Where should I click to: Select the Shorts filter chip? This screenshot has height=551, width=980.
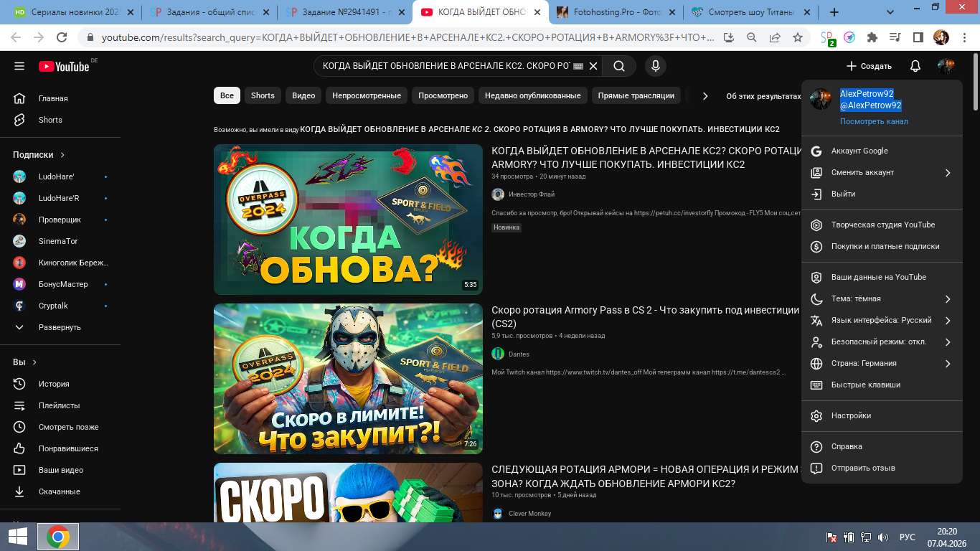[263, 95]
